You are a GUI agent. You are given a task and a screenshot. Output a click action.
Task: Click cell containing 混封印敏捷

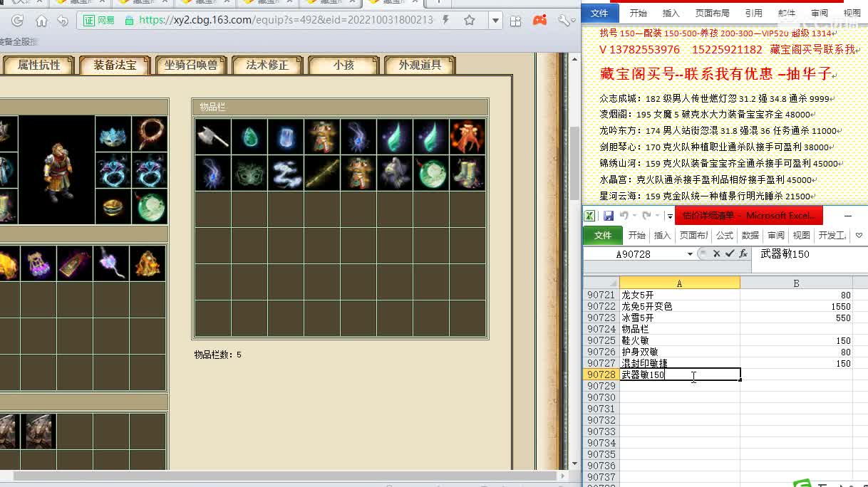pos(680,363)
